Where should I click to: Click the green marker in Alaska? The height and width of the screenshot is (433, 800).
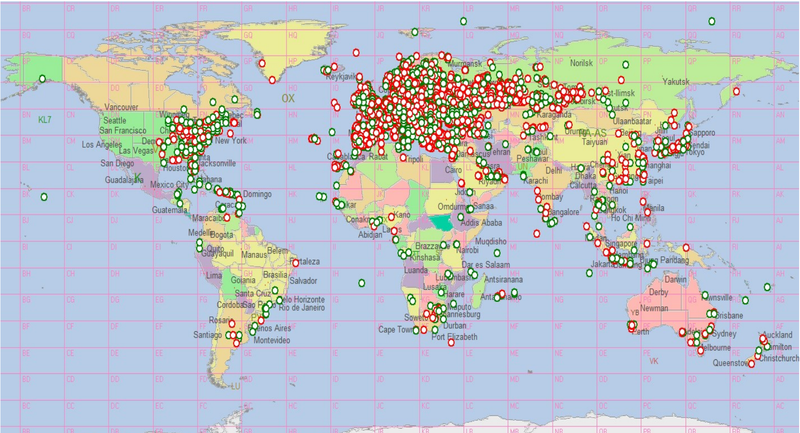pyautogui.click(x=42, y=79)
